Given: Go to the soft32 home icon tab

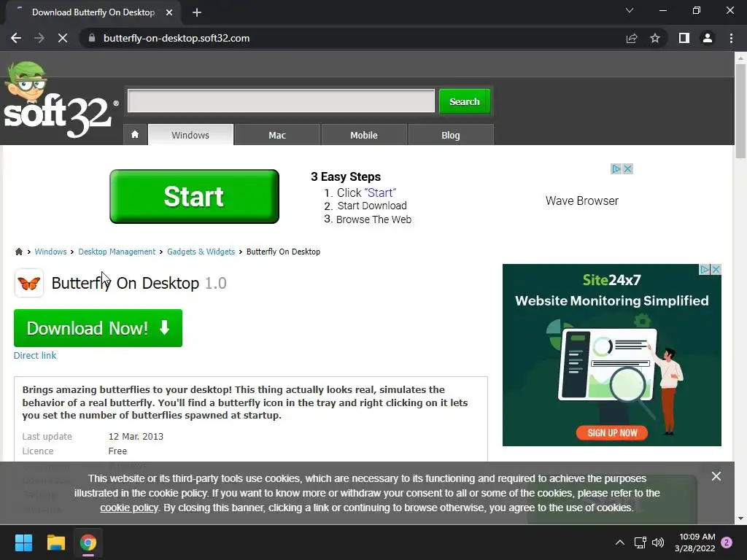Looking at the screenshot, I should 135,135.
